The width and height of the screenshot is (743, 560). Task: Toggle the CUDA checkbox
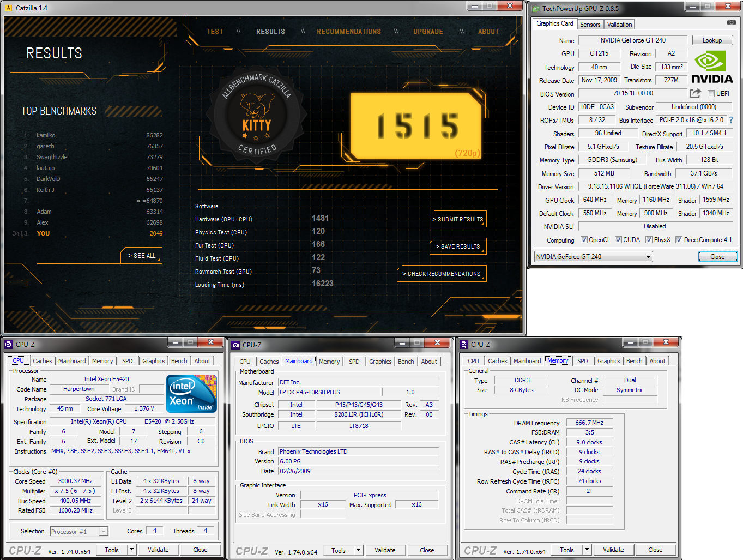point(618,240)
